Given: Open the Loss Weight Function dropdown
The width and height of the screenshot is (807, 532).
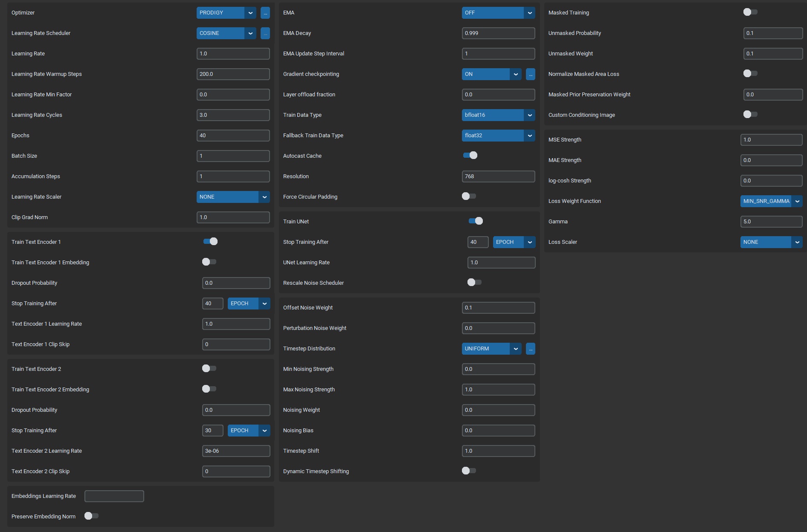Looking at the screenshot, I should [772, 201].
